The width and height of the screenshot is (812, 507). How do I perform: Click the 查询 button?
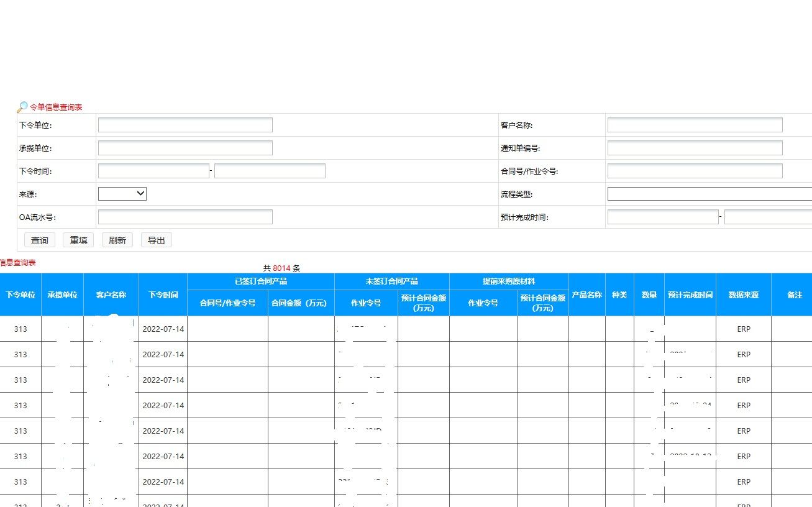(x=40, y=240)
